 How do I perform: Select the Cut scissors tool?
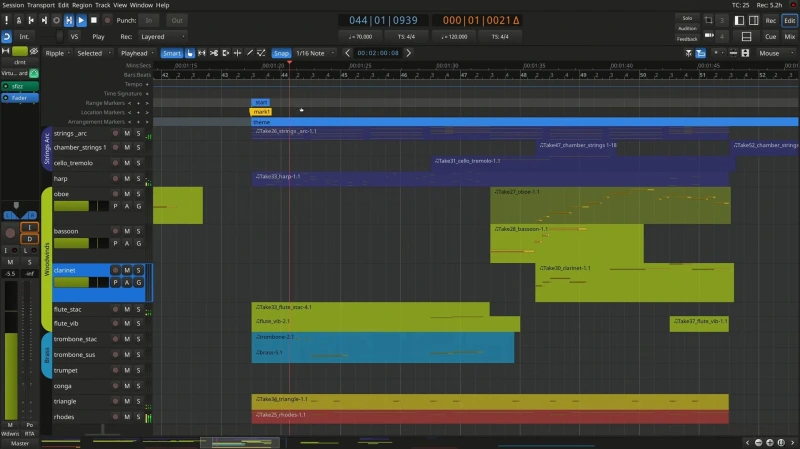214,53
